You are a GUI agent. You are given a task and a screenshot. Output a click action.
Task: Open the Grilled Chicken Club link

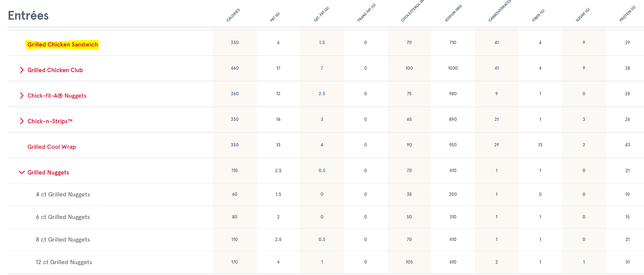tap(55, 70)
